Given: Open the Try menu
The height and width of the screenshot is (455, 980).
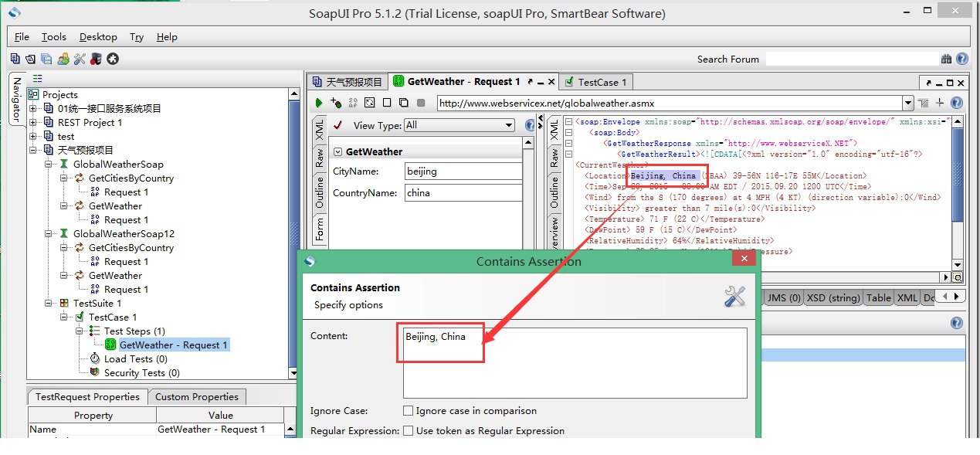Looking at the screenshot, I should coord(137,36).
